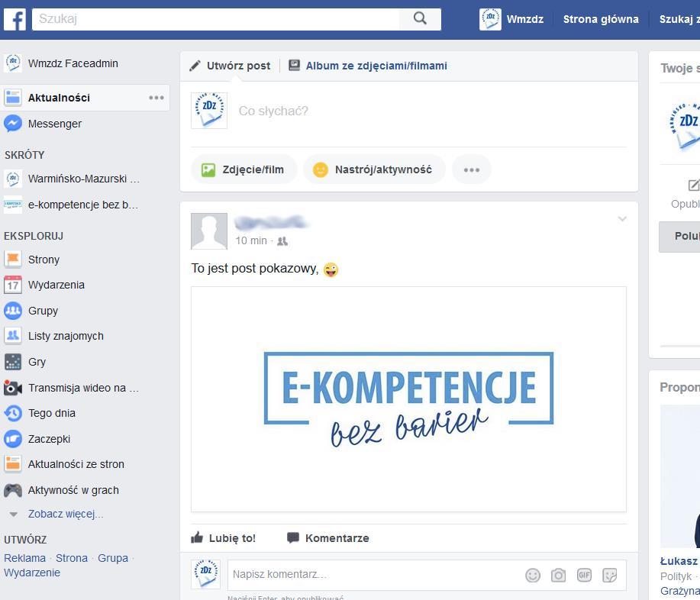Click the 10 min post timestamp
The image size is (700, 600).
pyautogui.click(x=251, y=241)
